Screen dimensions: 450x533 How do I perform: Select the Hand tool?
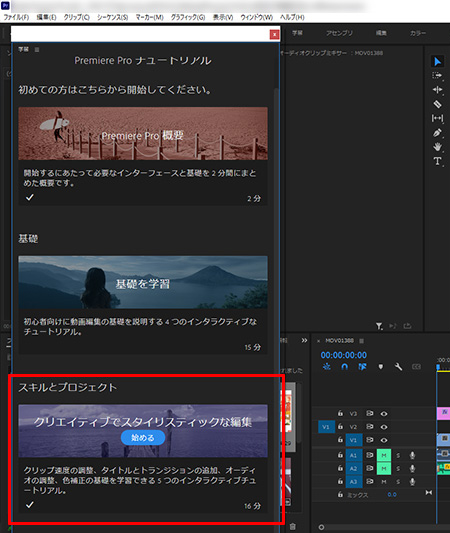coord(437,147)
